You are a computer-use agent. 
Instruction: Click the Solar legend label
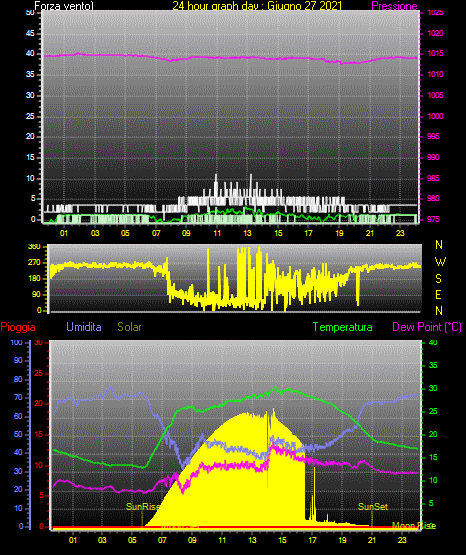click(129, 327)
